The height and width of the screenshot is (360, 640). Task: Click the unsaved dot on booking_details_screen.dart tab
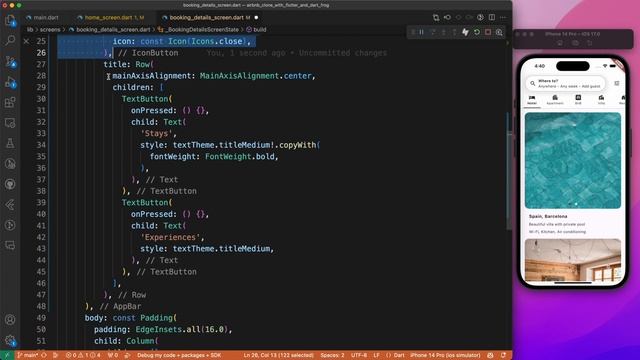tap(256, 18)
